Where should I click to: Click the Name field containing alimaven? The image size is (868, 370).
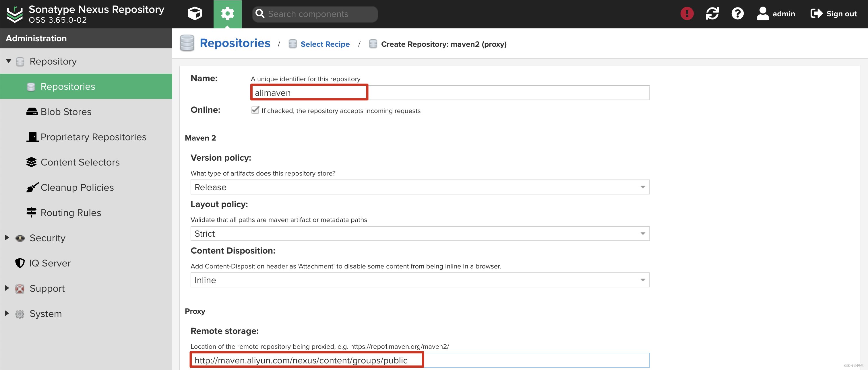point(450,93)
